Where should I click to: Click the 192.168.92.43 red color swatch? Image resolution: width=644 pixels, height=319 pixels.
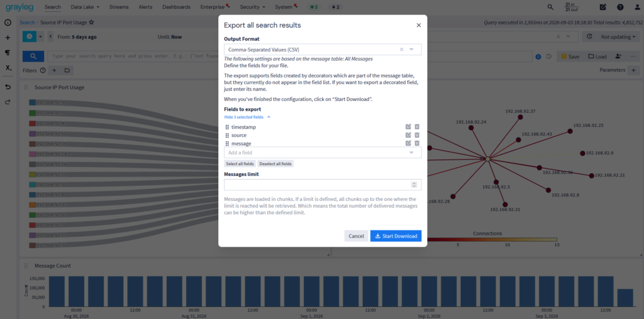click(32, 124)
